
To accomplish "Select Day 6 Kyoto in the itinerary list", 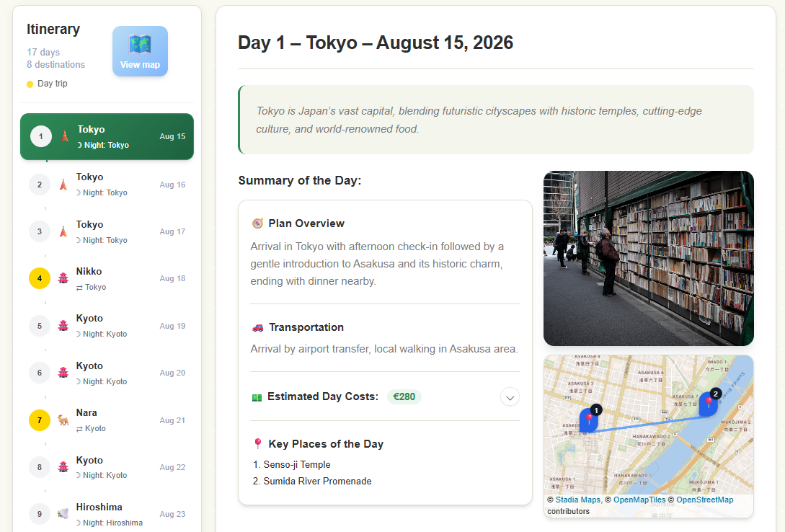I will click(x=107, y=373).
